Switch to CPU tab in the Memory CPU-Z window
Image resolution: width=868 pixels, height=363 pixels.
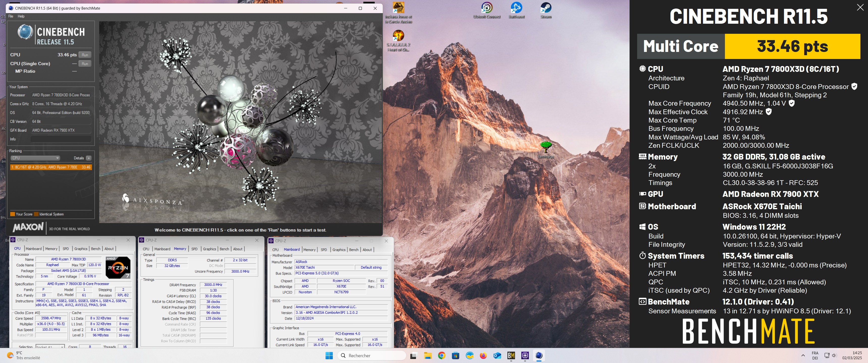tap(146, 249)
